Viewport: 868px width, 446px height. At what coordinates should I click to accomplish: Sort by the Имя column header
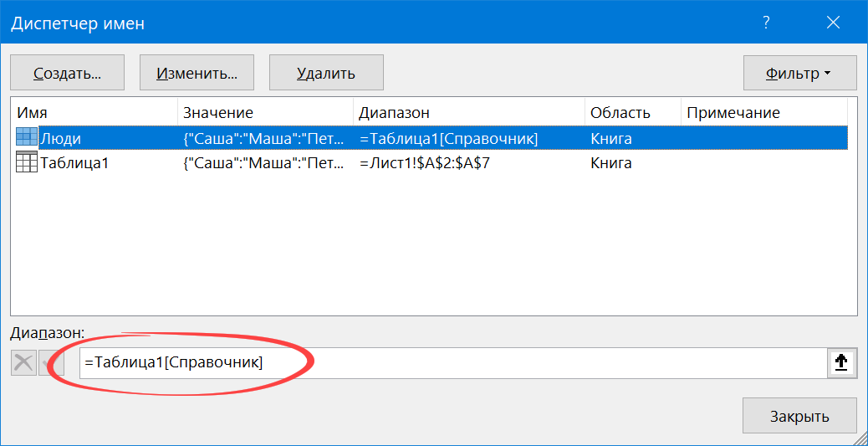tap(94, 112)
